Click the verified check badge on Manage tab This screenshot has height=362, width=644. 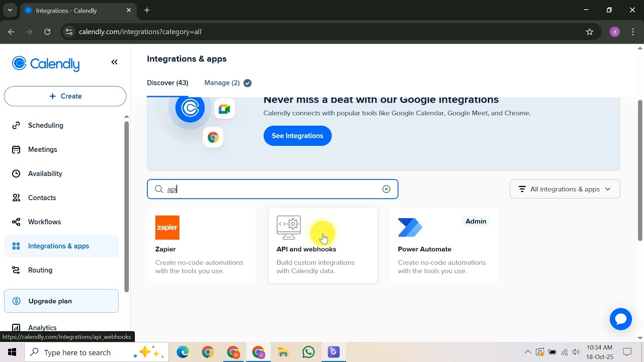248,83
